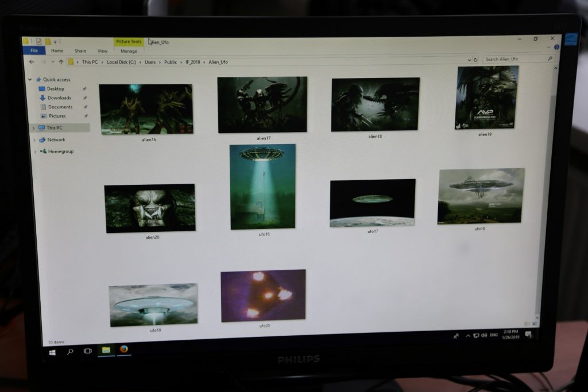Open the Windows Start menu
This screenshot has width=588, height=392.
click(x=52, y=352)
